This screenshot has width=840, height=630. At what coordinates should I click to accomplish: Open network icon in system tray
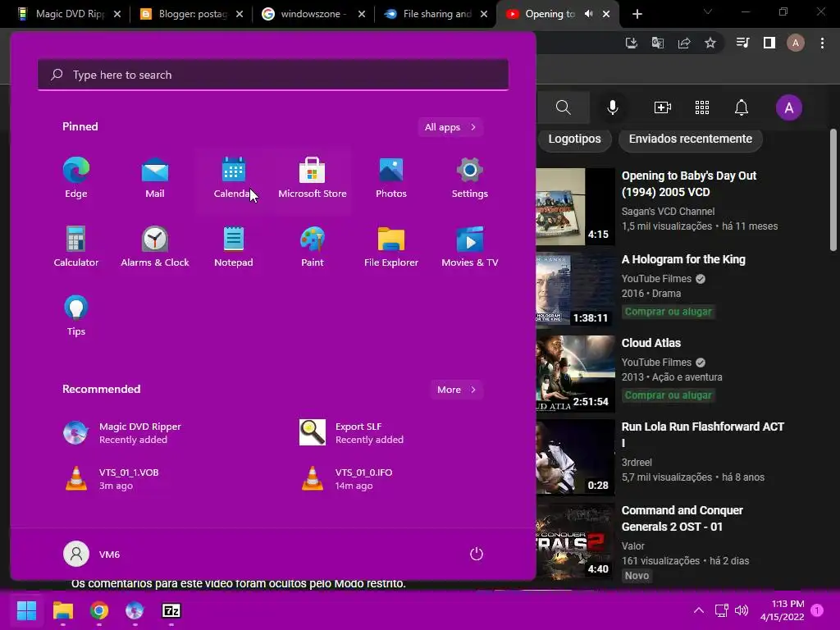[721, 610]
